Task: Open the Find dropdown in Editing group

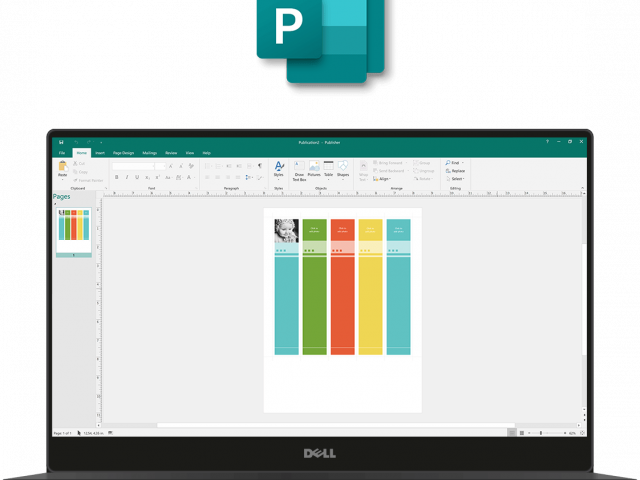Action: pyautogui.click(x=453, y=162)
